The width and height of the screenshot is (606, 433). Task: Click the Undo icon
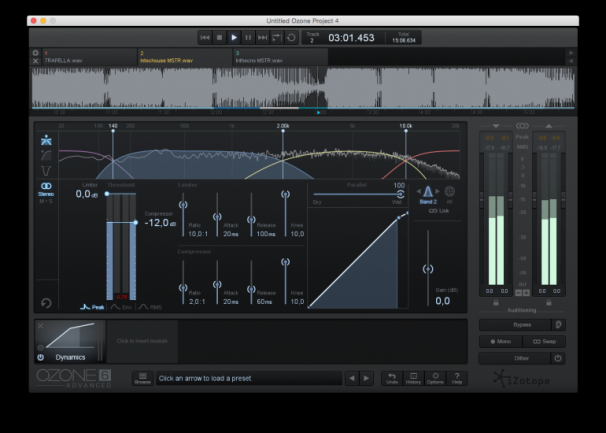(393, 378)
